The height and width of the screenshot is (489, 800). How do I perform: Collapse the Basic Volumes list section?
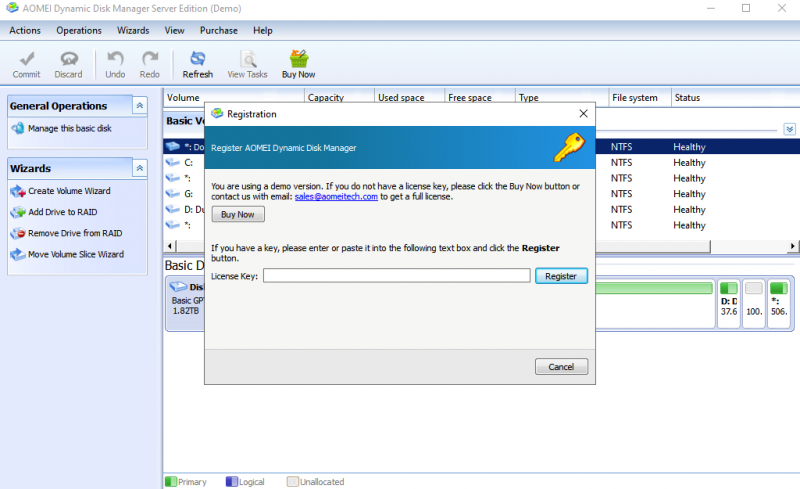[x=789, y=129]
